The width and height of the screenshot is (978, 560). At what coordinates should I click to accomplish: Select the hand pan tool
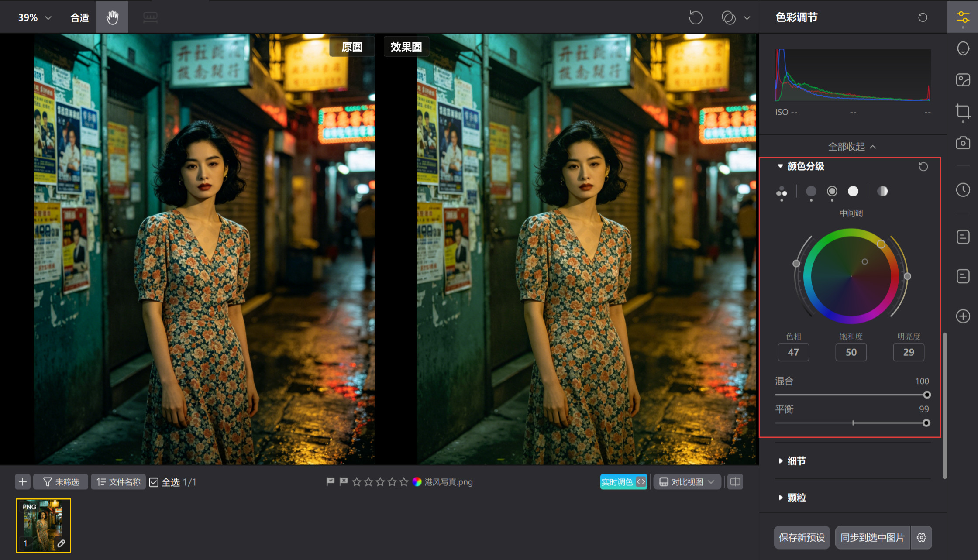pos(112,17)
